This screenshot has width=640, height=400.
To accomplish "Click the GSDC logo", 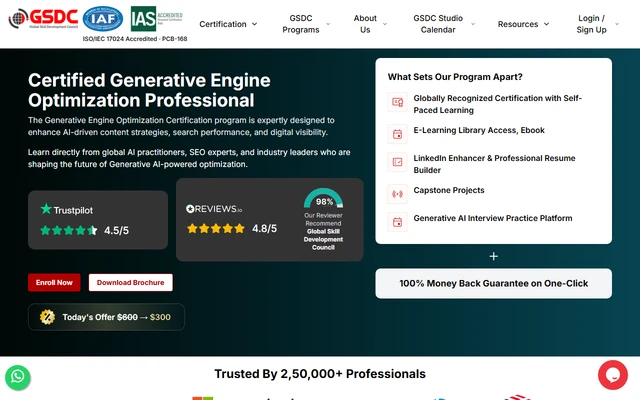I will [x=43, y=18].
